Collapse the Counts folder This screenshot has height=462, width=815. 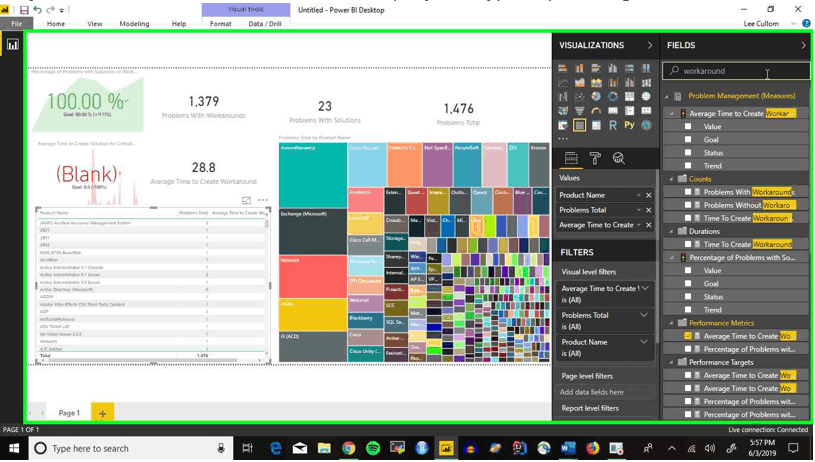click(671, 179)
